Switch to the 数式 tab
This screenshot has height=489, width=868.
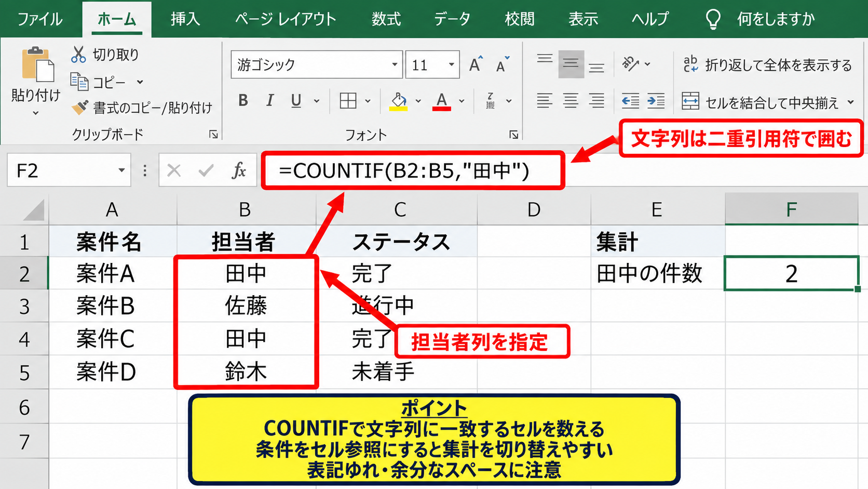(x=386, y=19)
